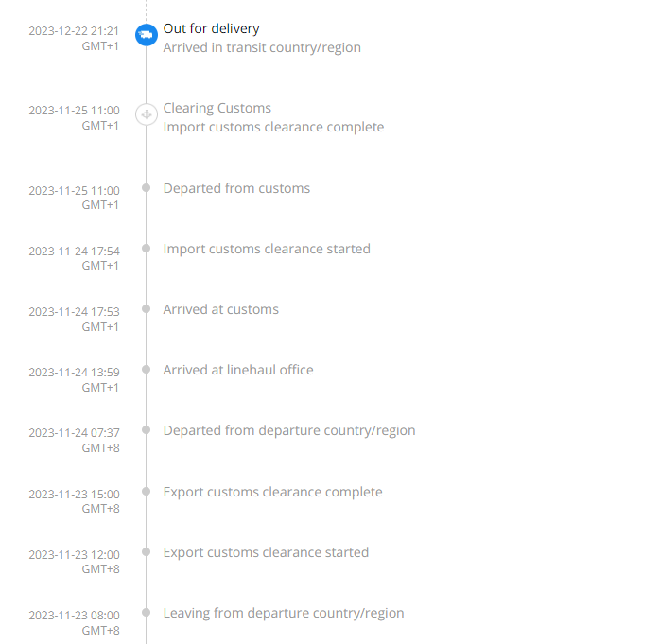Click the Arrived at customs timeline dot
Image resolution: width=660 pixels, height=644 pixels.
[146, 309]
